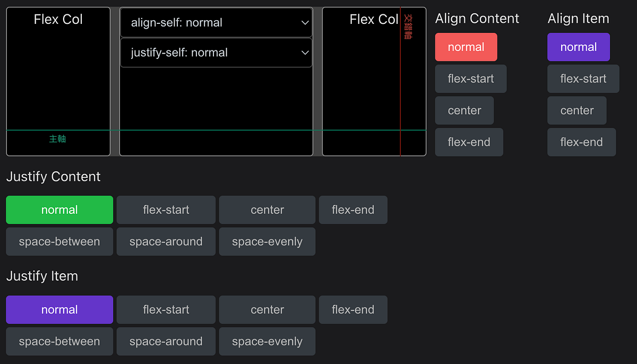Select space-around for Justify Content

coord(166,241)
